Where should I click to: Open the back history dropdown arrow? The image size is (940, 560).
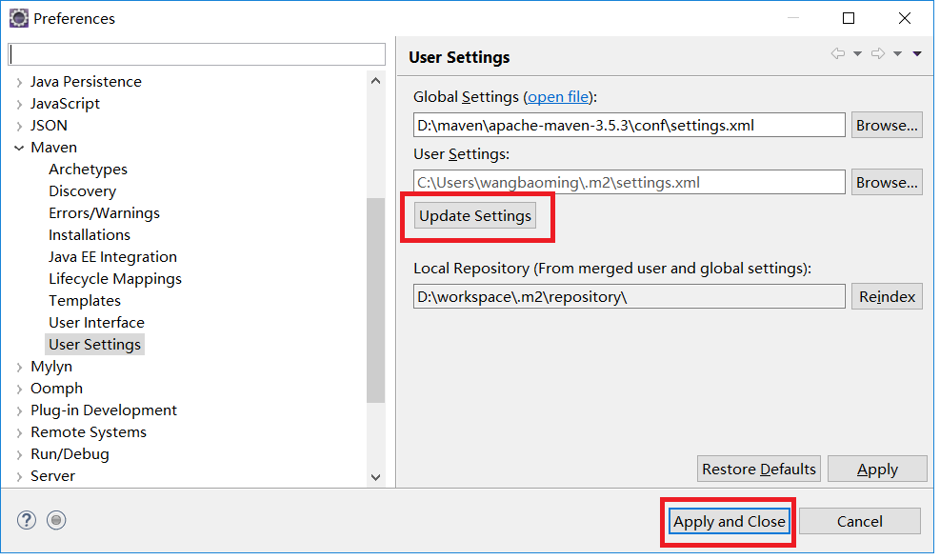point(858,54)
